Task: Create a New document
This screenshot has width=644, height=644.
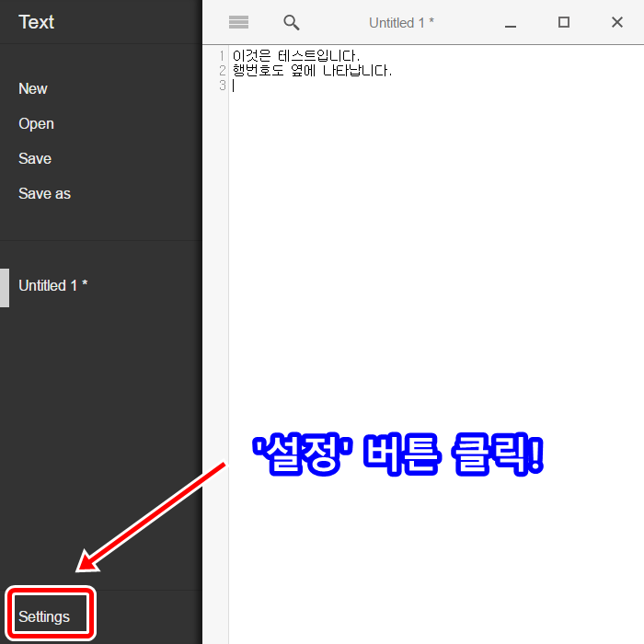Action: tap(33, 88)
